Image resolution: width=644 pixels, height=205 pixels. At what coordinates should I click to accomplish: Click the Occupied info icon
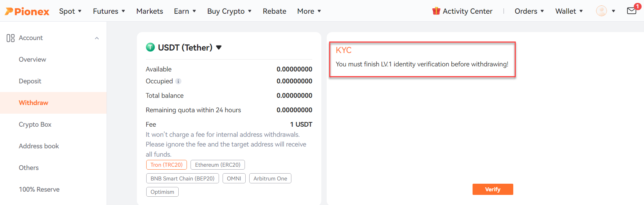tap(178, 81)
